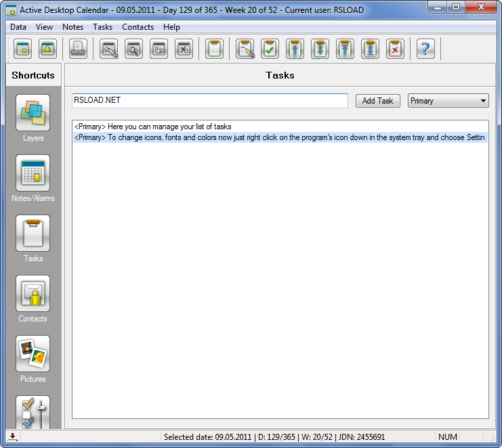Click the Add Task button
Image resolution: width=502 pixels, height=448 pixels.
click(378, 101)
